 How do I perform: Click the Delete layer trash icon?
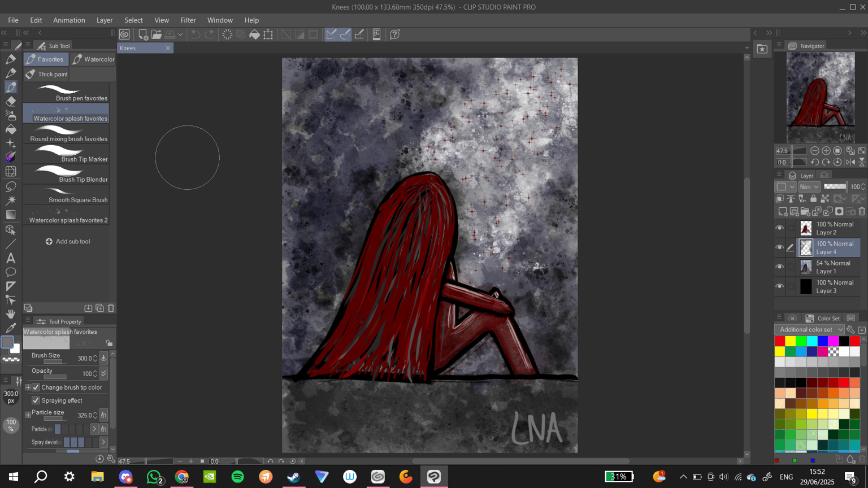(x=862, y=212)
